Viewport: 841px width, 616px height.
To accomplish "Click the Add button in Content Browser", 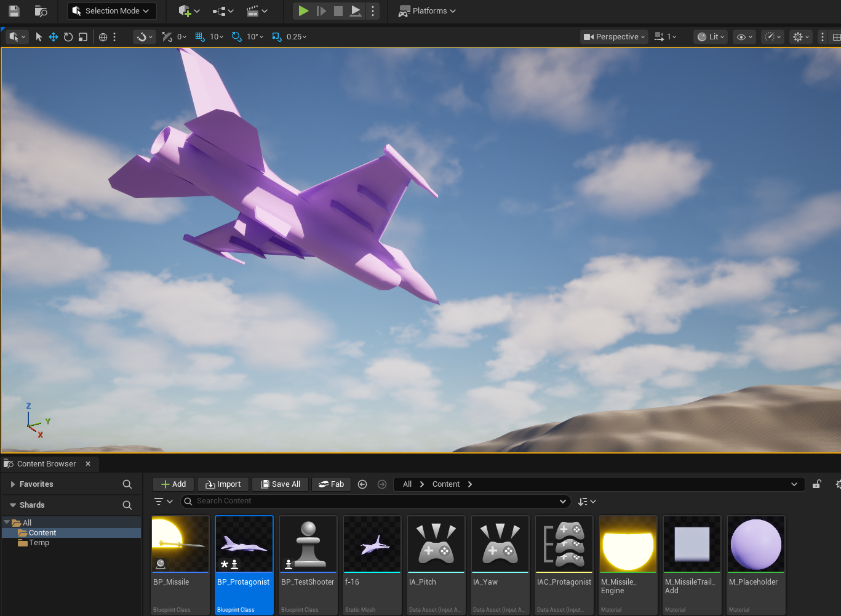I will click(173, 484).
